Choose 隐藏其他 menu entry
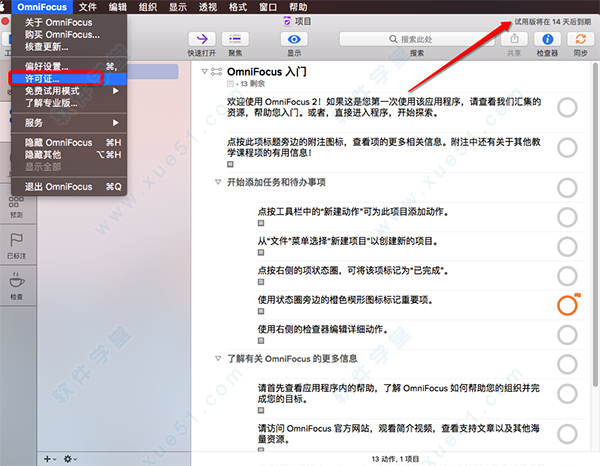The width and height of the screenshot is (600, 466). (x=69, y=155)
